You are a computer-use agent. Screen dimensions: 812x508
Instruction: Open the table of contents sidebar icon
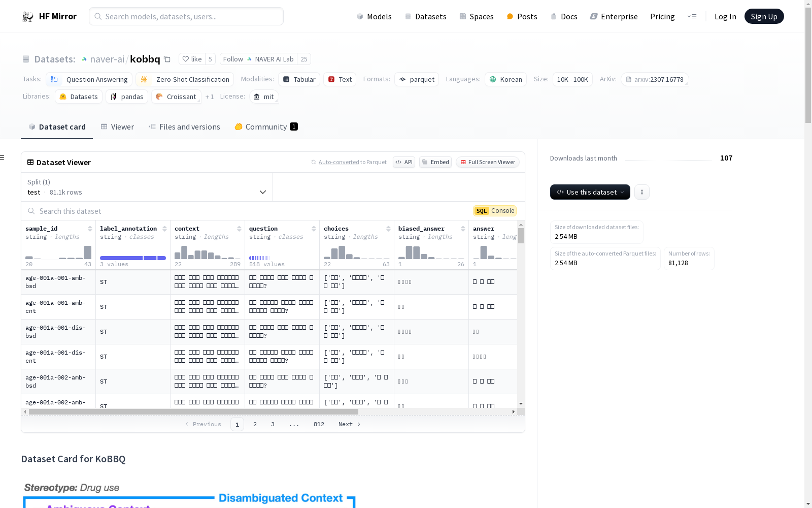[x=2, y=157]
